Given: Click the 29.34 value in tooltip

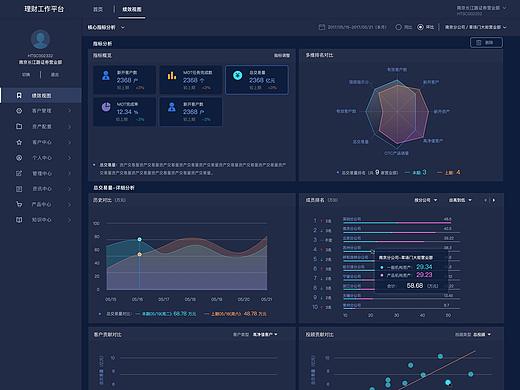Looking at the screenshot, I should click(424, 267).
